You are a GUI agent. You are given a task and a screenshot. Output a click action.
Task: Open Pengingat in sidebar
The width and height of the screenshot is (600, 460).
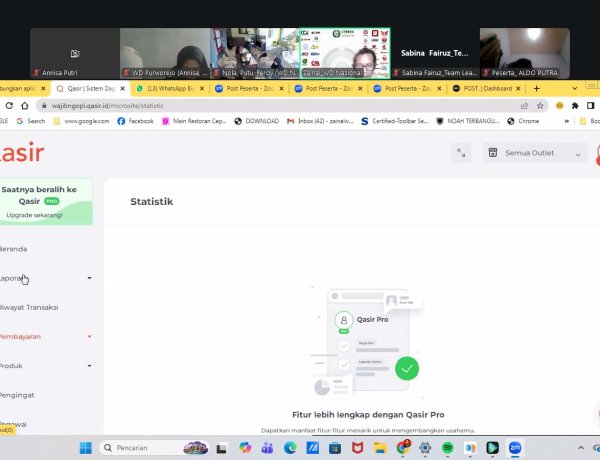(17, 395)
